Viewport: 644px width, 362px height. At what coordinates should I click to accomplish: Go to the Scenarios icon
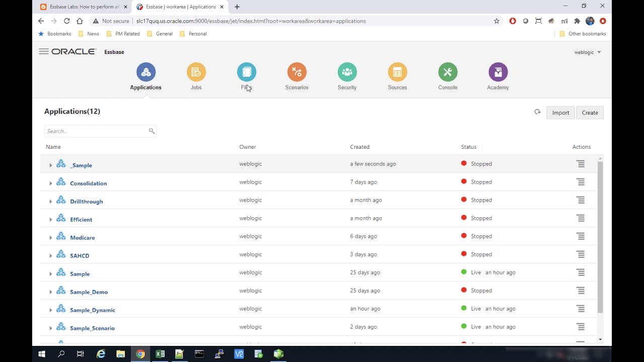click(297, 72)
